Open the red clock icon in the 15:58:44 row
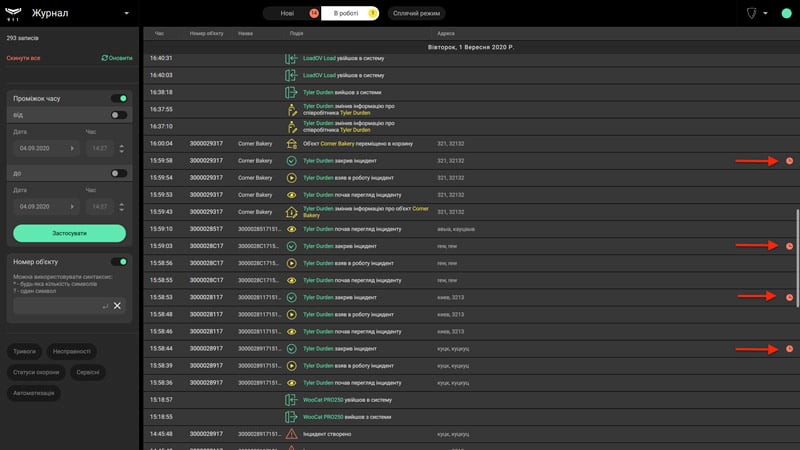This screenshot has width=800, height=450. tap(789, 348)
